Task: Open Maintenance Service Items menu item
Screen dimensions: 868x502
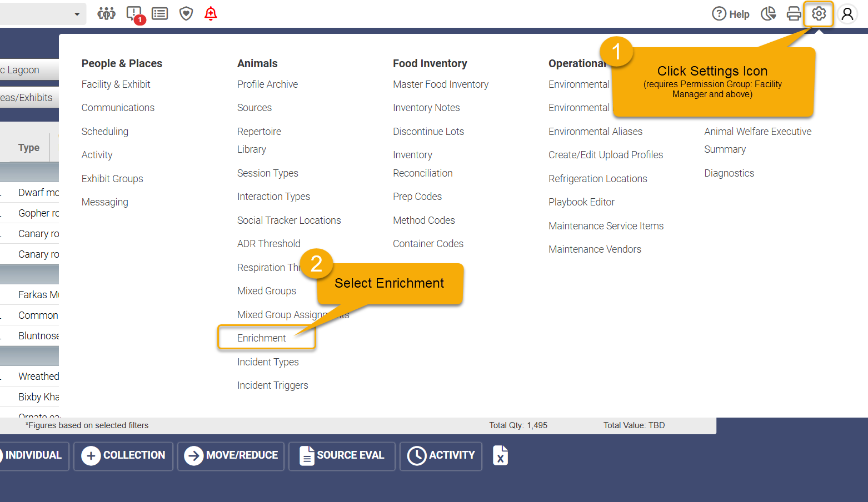Action: tap(606, 226)
